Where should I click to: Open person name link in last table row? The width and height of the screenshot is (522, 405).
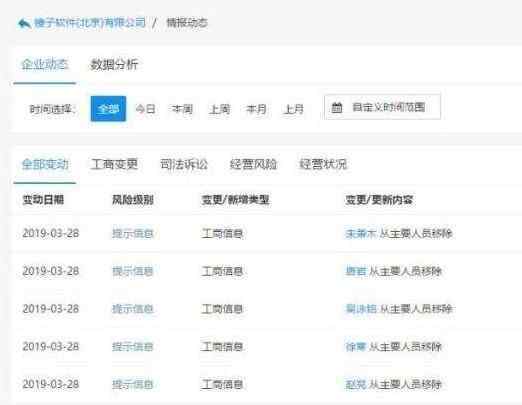click(x=356, y=384)
